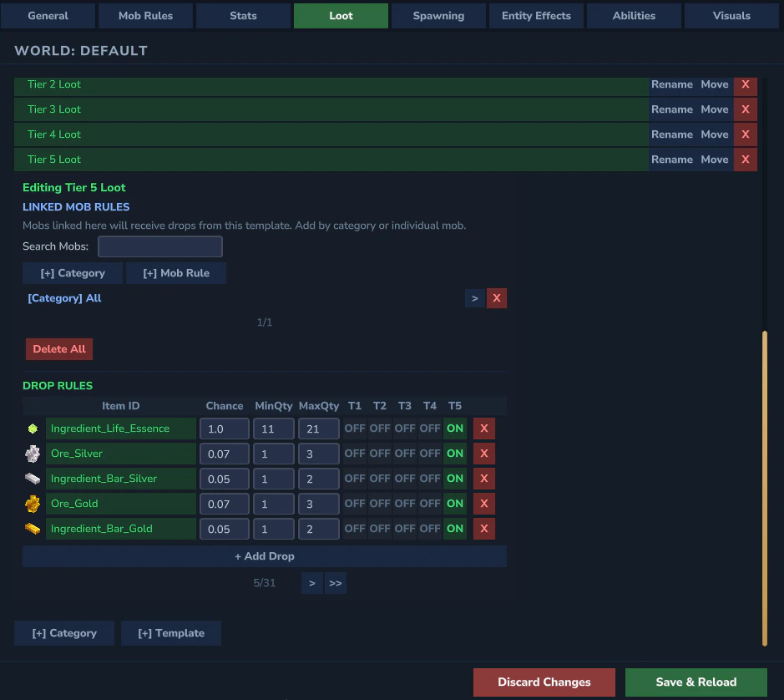The width and height of the screenshot is (784, 700).
Task: Switch to the Spawning tab
Action: [x=438, y=15]
